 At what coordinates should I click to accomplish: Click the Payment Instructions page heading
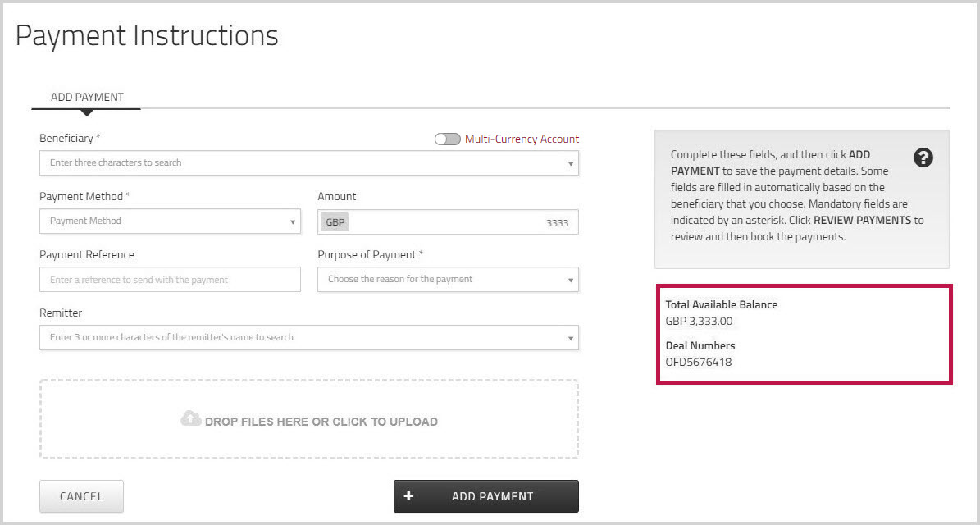pos(147,36)
